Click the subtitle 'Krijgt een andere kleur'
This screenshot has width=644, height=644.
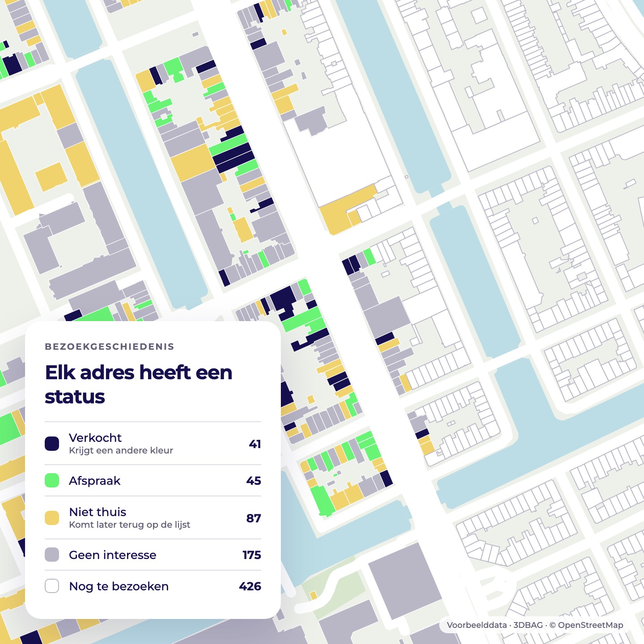(x=121, y=450)
